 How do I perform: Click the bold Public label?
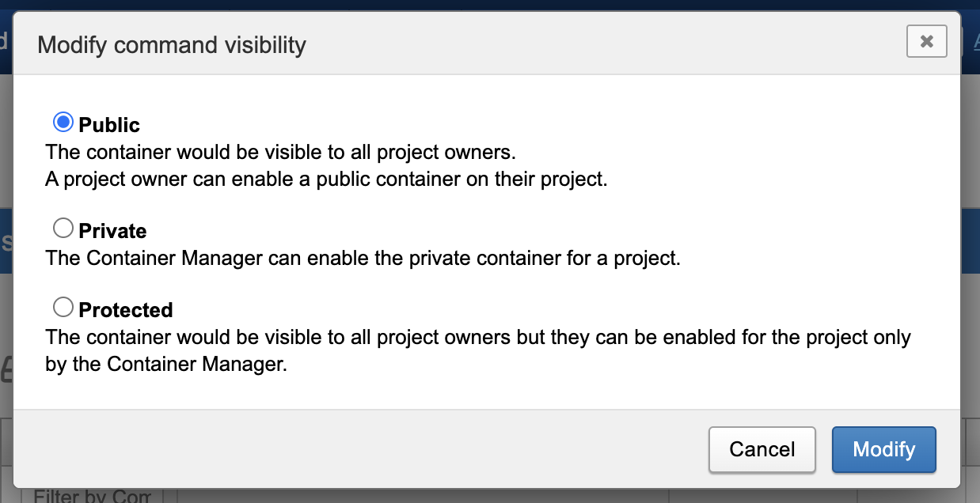[109, 125]
